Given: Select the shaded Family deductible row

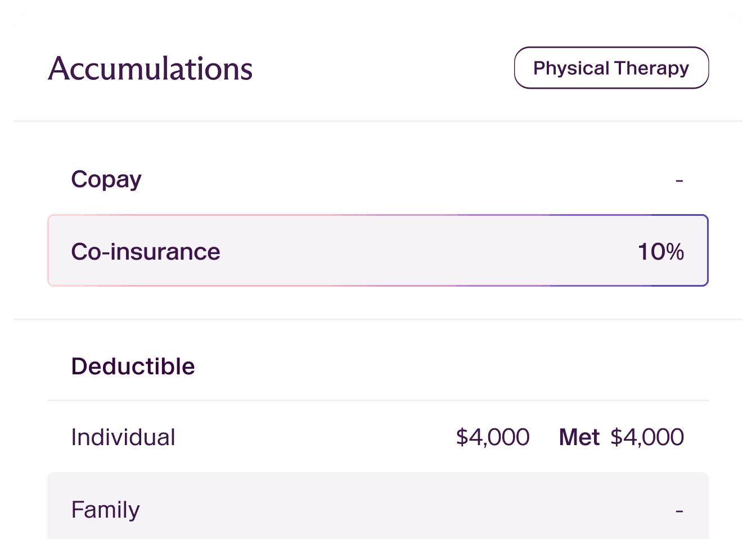Looking at the screenshot, I should 378,506.
